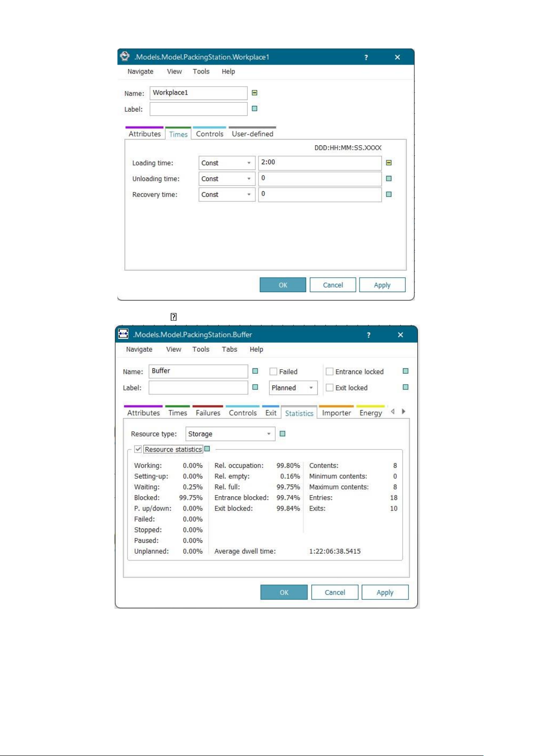Image resolution: width=535 pixels, height=756 pixels.
Task: Check the Entrance locked checkbox
Action: click(x=329, y=371)
